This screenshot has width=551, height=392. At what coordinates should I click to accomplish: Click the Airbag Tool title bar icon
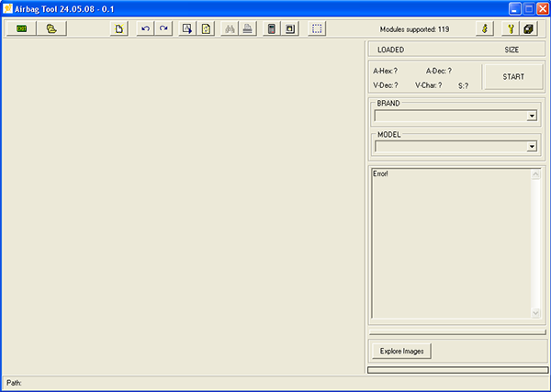7,9
